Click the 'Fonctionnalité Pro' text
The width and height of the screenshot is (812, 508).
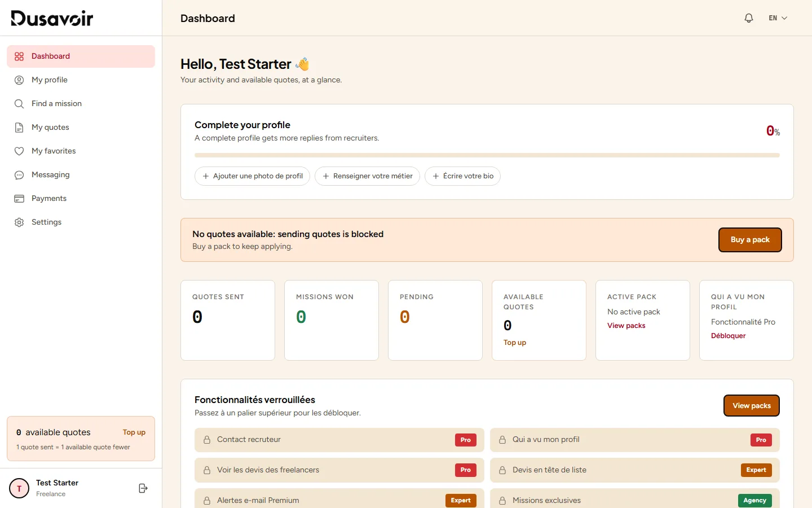[x=743, y=322]
